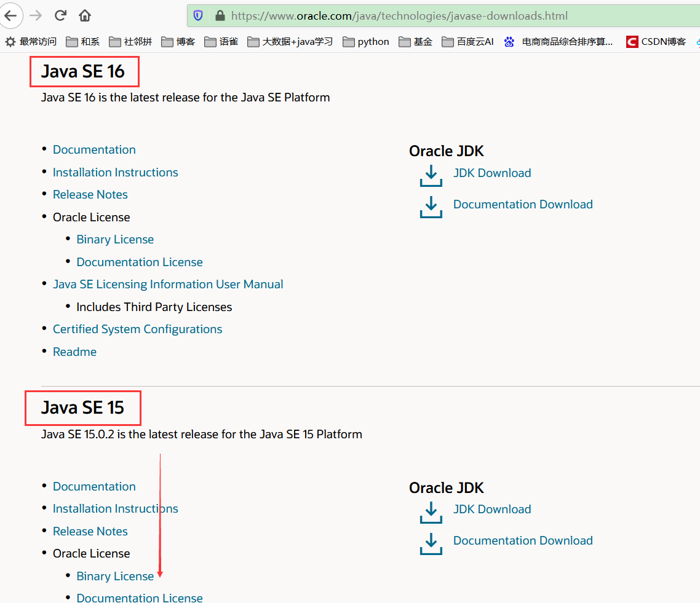Open the Readme link
700x603 pixels.
(74, 352)
